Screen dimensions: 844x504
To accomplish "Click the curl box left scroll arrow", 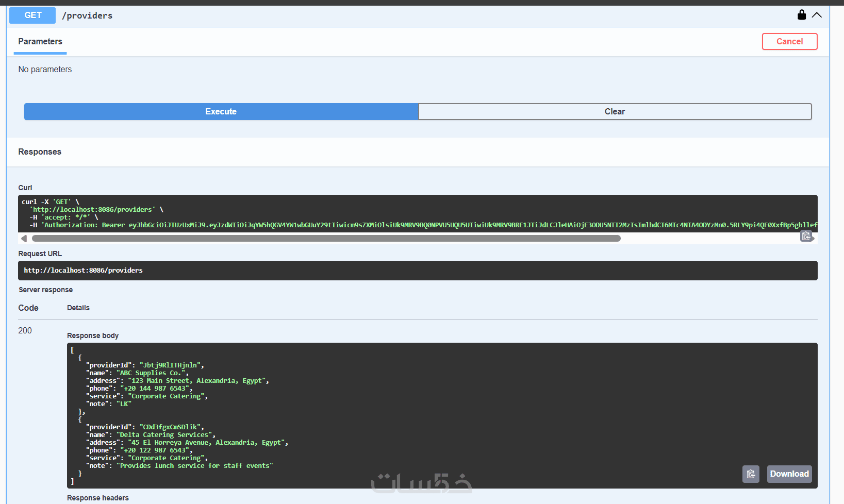I will 24,238.
